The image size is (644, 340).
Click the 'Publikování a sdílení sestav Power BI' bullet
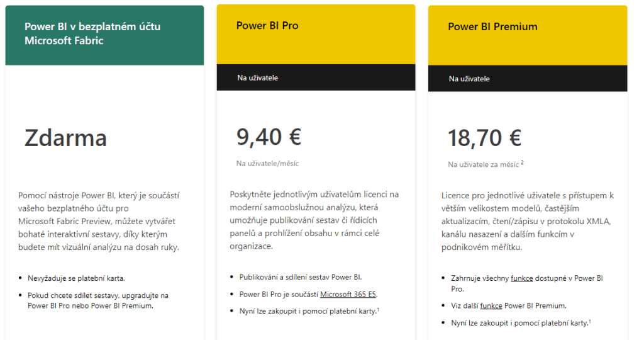tap(300, 277)
